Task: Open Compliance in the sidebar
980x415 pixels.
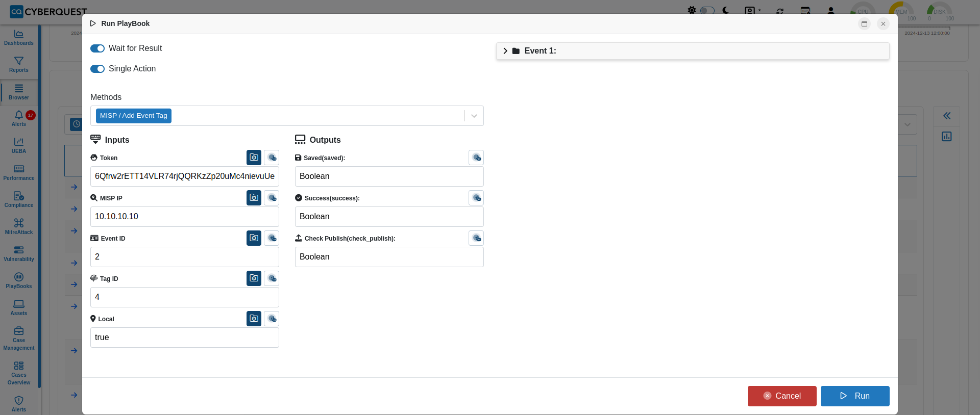Action: [x=19, y=199]
